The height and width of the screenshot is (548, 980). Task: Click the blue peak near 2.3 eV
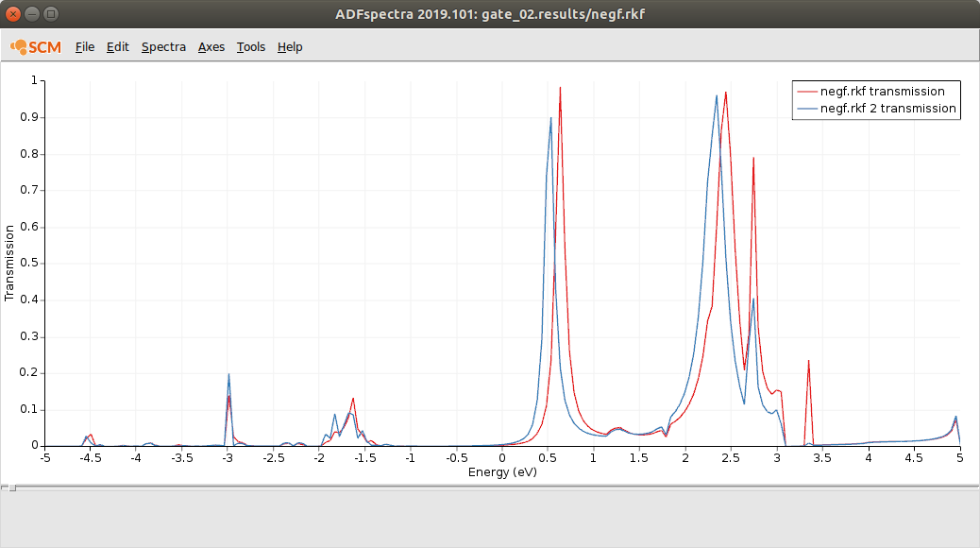point(717,96)
